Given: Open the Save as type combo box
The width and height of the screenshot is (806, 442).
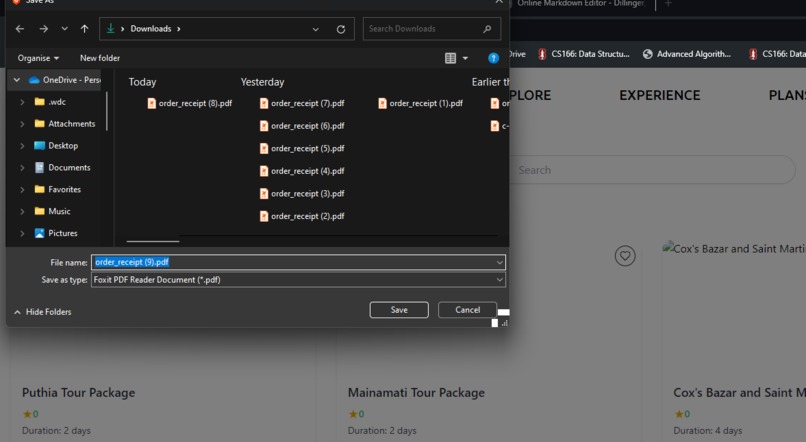Looking at the screenshot, I should 298,280.
